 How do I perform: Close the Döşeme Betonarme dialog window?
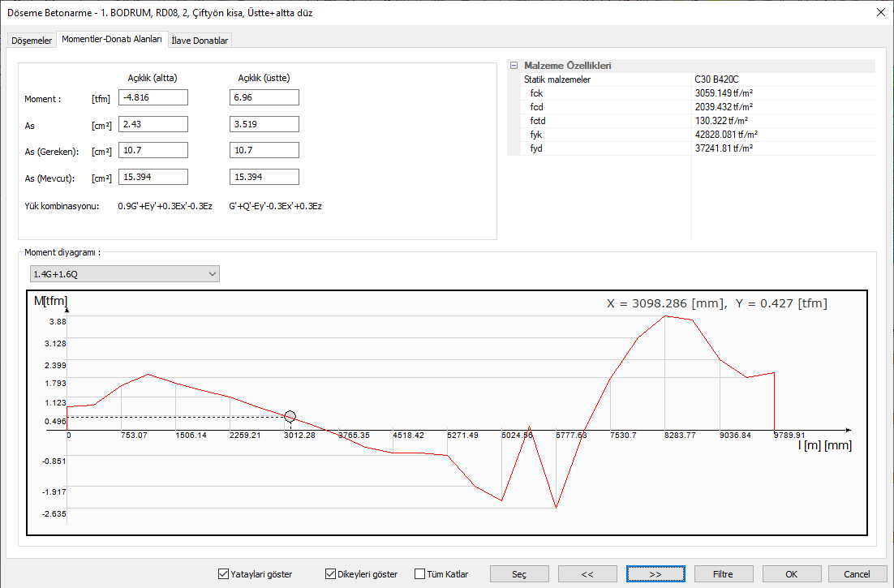click(x=880, y=12)
